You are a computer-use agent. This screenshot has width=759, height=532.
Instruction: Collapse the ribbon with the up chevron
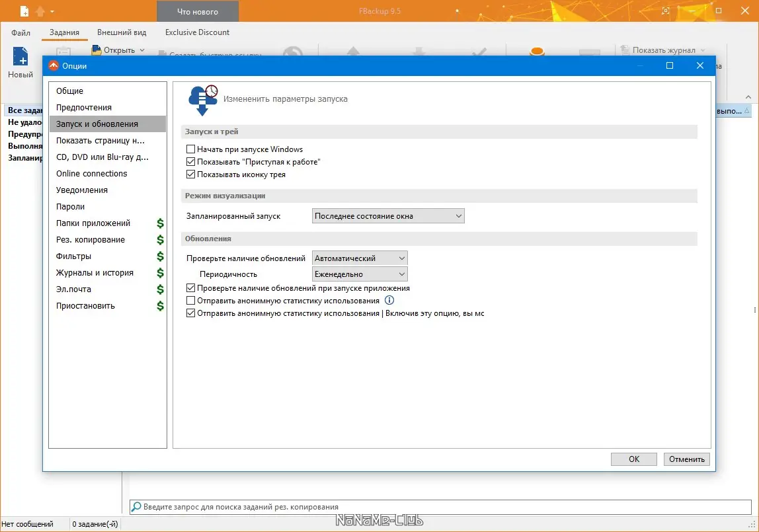[748, 97]
